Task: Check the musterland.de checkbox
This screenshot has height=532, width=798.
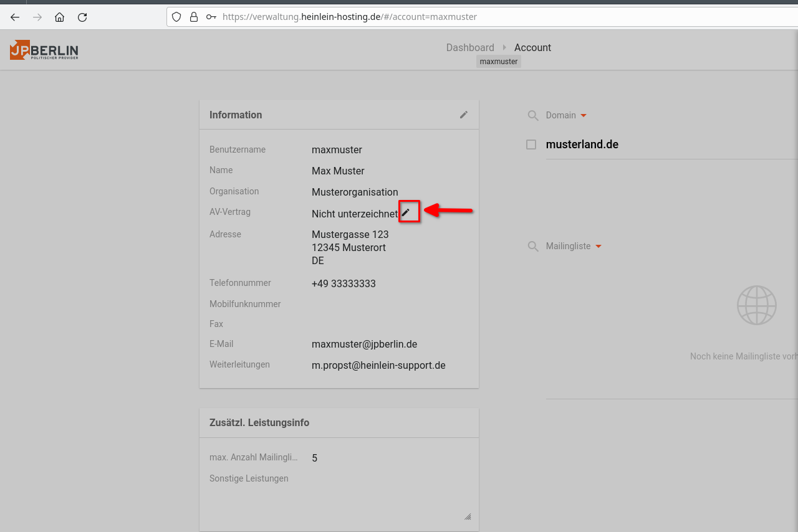Action: (x=531, y=144)
